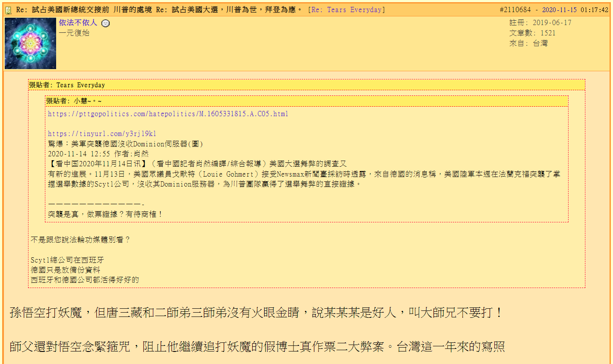This screenshot has height=364, width=613.
Task: Click the colorful sacred geometry avatar image
Action: [30, 44]
